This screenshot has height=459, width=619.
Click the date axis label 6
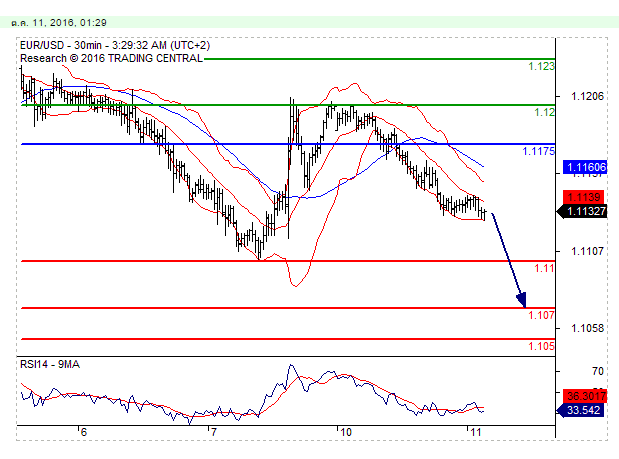coord(84,432)
